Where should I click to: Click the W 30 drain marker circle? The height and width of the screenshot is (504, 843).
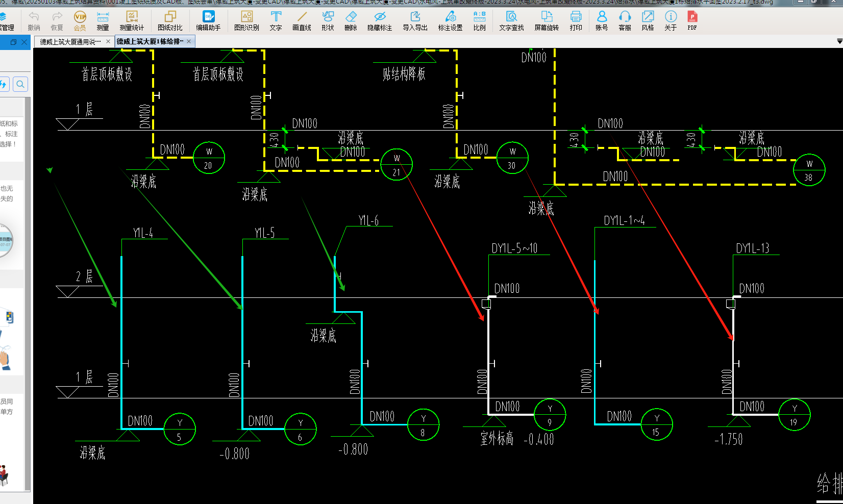(x=512, y=158)
